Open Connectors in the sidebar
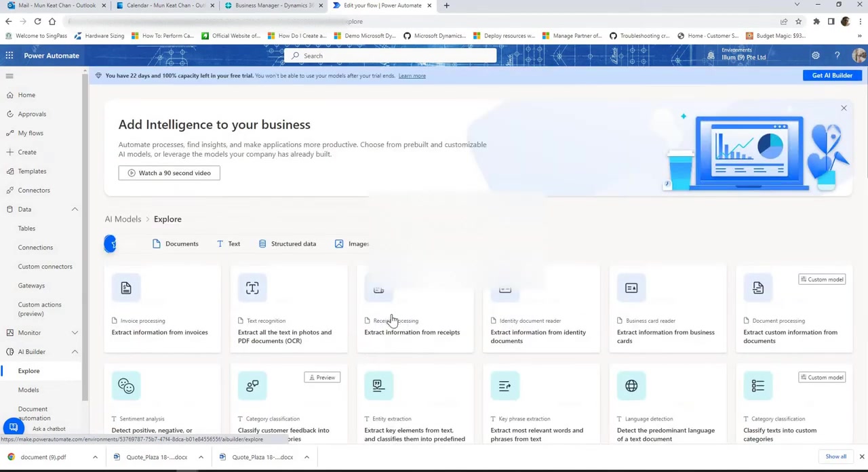The image size is (868, 472). [34, 190]
